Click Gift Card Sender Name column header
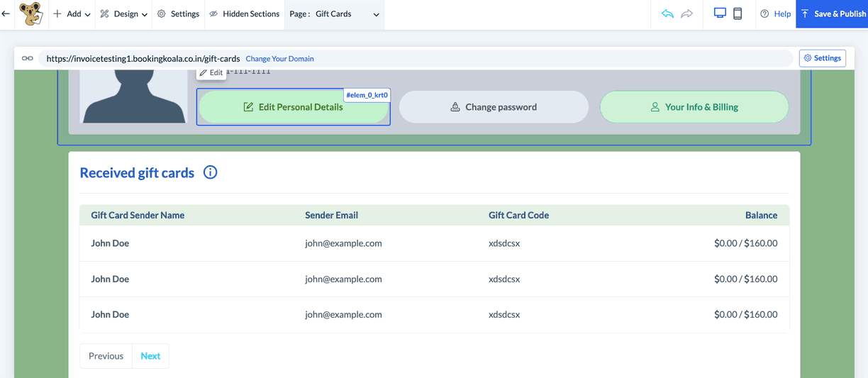The width and height of the screenshot is (868, 378). click(138, 215)
